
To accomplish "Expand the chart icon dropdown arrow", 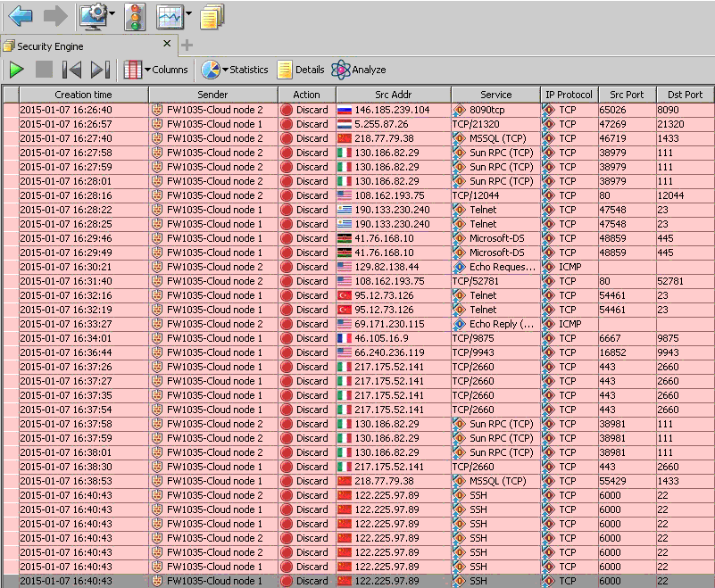I will [188, 13].
